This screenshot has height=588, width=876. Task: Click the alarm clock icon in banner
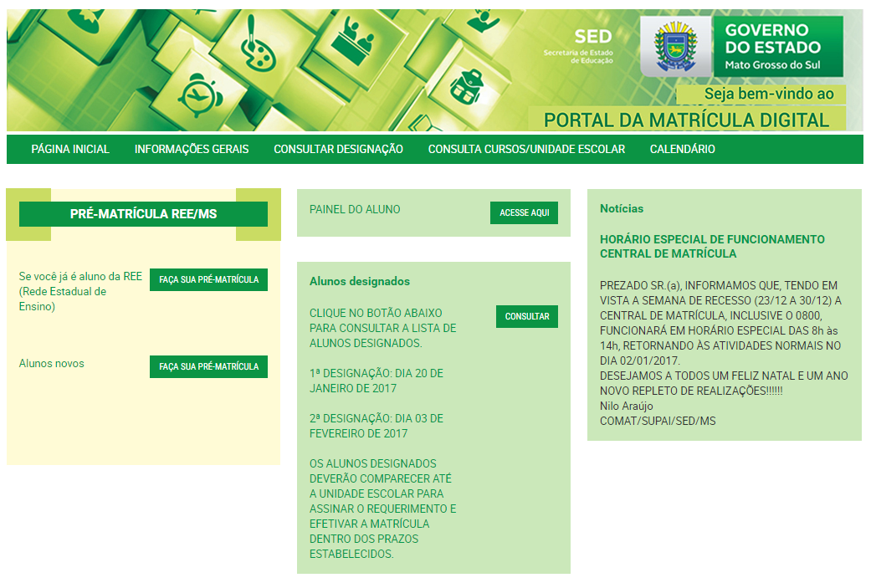[200, 95]
